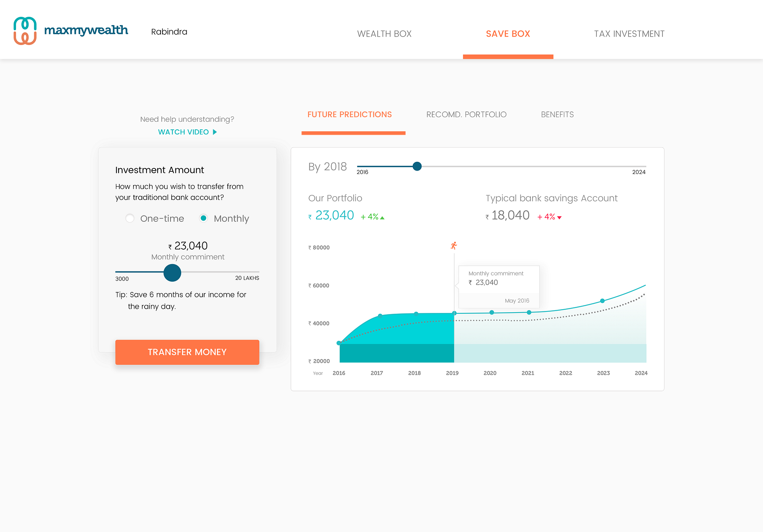Switch to the Recomd. Portfolio tab
The image size is (763, 532).
pyautogui.click(x=466, y=114)
